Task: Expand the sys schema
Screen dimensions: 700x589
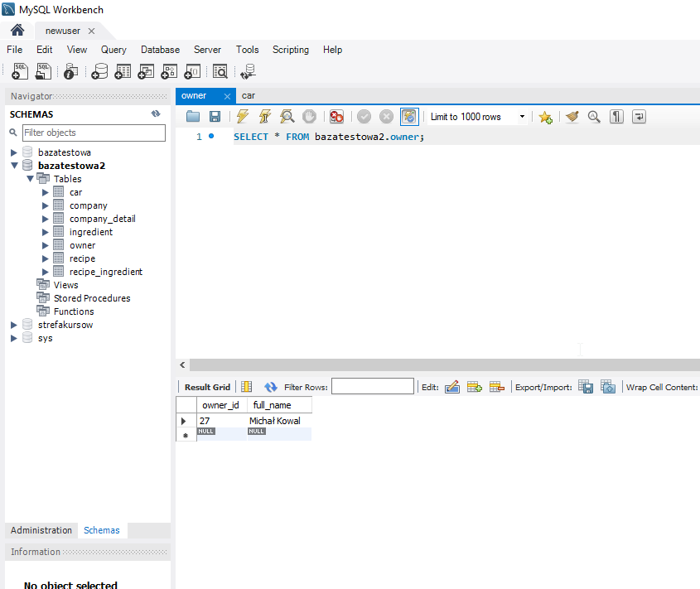Action: click(x=14, y=338)
